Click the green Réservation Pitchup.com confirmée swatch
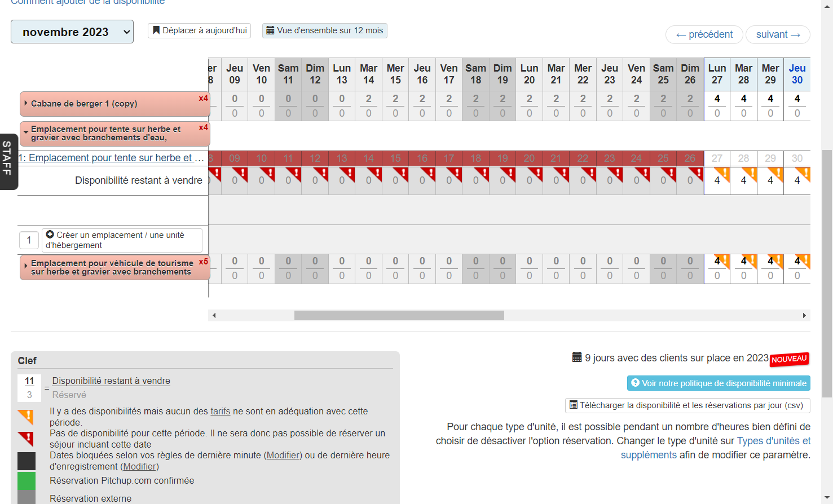833x504 pixels. coord(27,481)
